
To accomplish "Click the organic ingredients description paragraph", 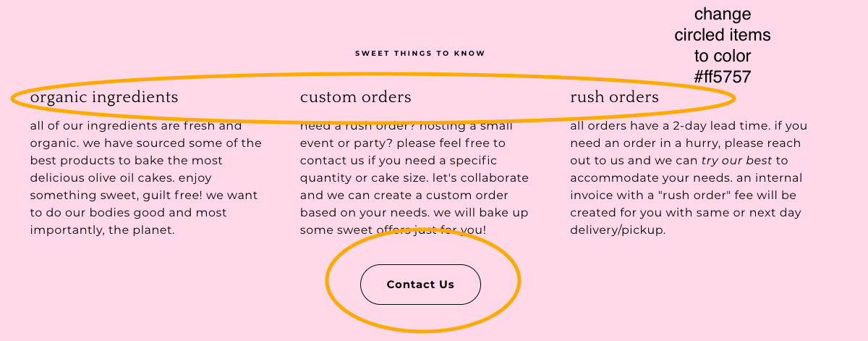I will pos(145,178).
